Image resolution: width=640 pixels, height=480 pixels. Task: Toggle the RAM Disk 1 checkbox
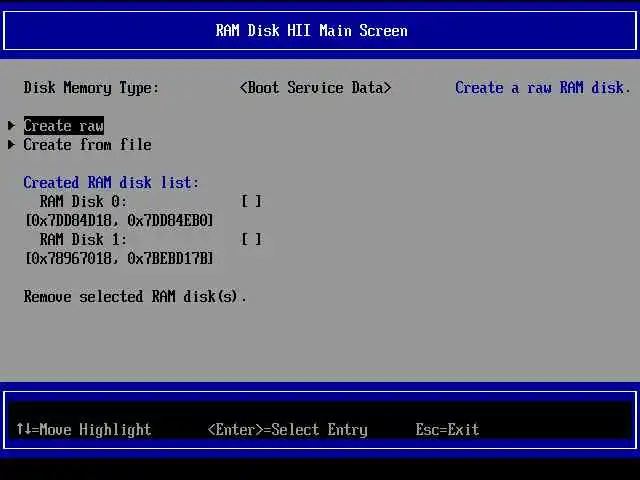click(251, 239)
